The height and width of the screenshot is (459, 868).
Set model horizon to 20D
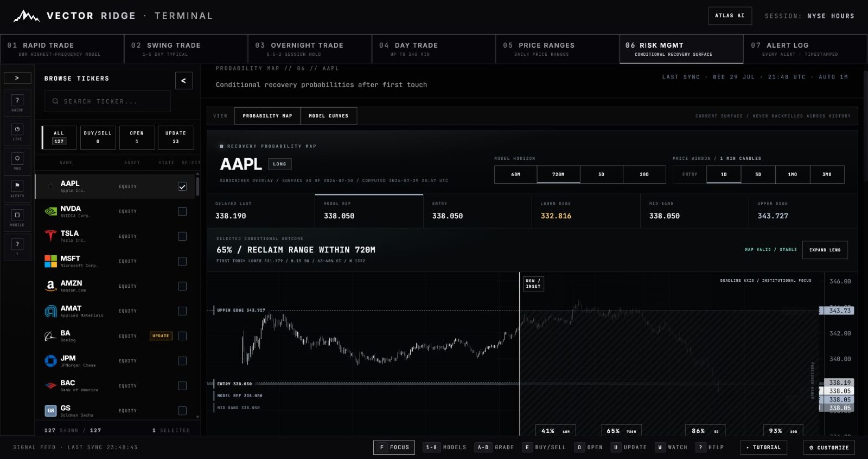[644, 174]
